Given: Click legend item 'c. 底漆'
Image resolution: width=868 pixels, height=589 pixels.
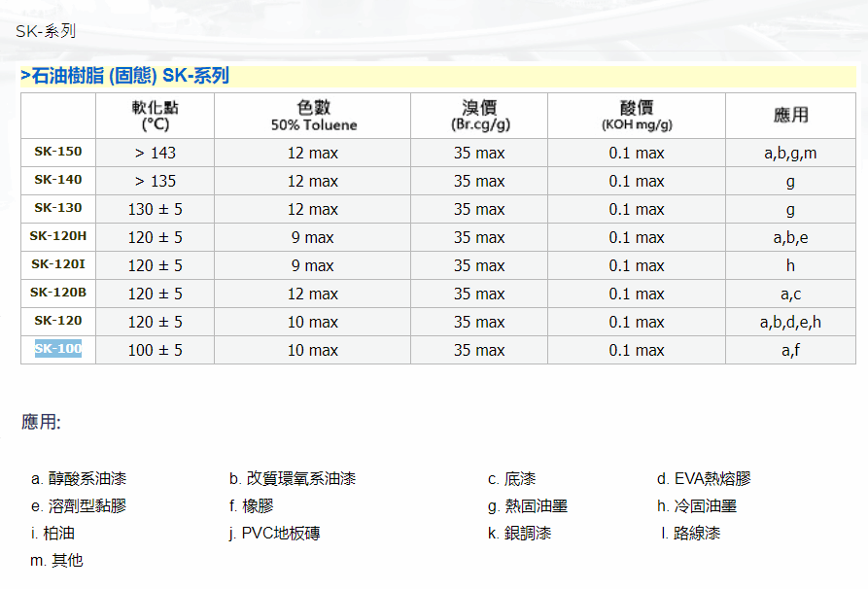Looking at the screenshot, I should click(512, 478).
